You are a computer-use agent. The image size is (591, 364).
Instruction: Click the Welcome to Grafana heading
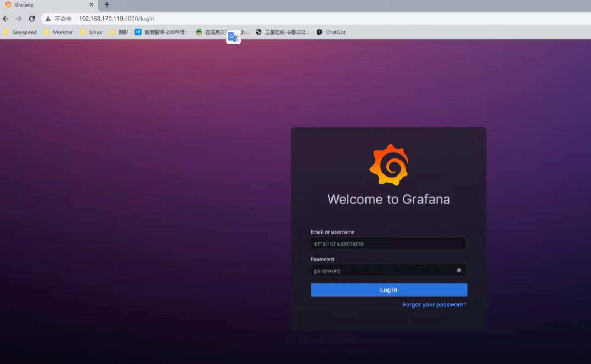pos(389,199)
